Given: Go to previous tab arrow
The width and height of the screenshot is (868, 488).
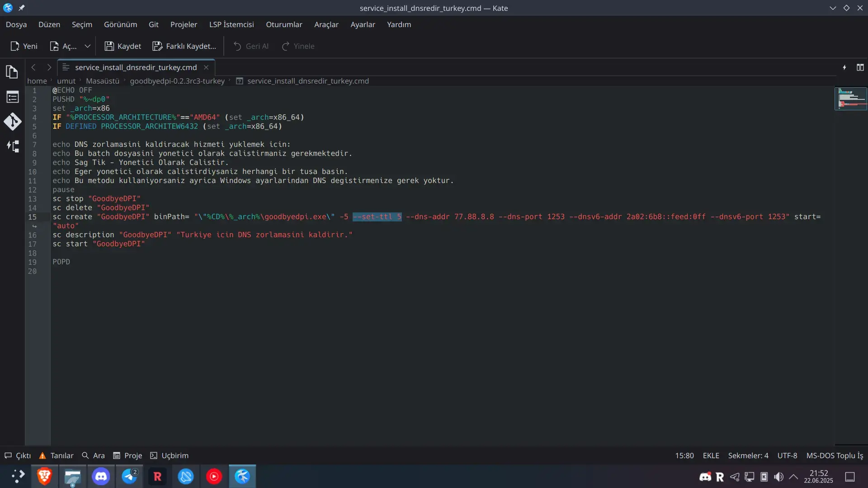Looking at the screenshot, I should pos(33,67).
